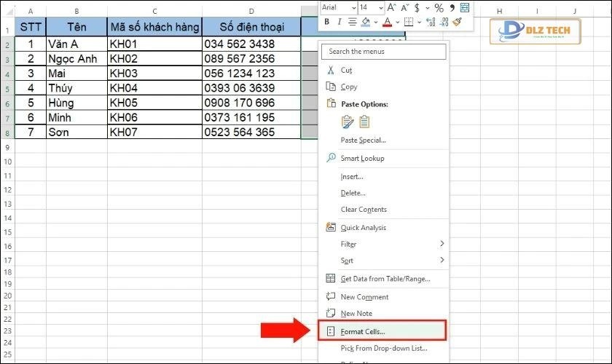This screenshot has width=612, height=364.
Task: Toggle Bold in the mini toolbar
Action: click(326, 22)
